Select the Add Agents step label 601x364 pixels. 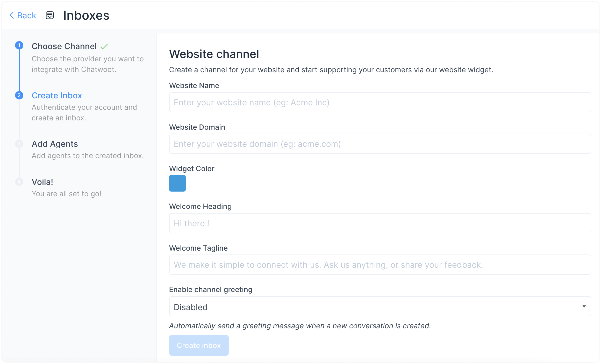(55, 144)
